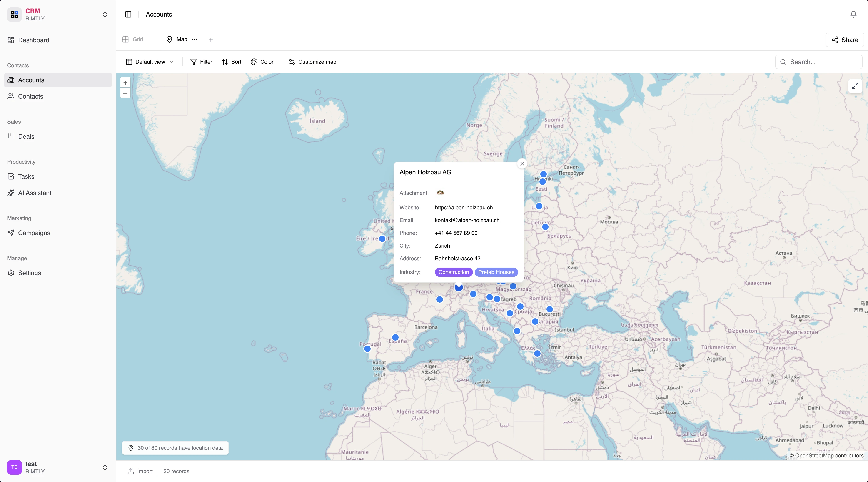
Task: Open the Color settings for map markers
Action: coord(262,62)
